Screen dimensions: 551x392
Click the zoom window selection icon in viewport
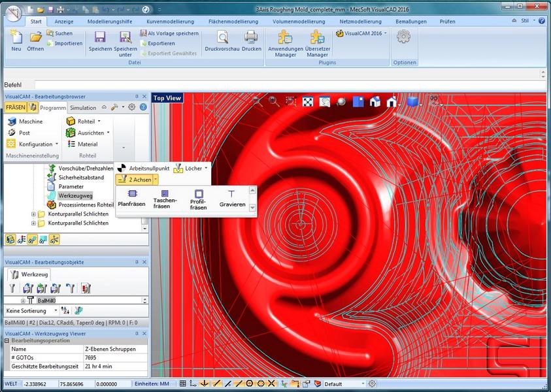pos(291,101)
